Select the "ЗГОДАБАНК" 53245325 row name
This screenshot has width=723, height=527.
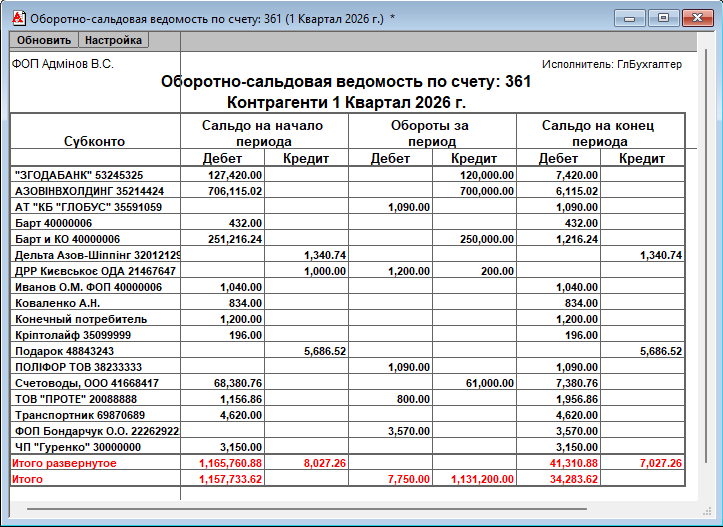[79, 175]
